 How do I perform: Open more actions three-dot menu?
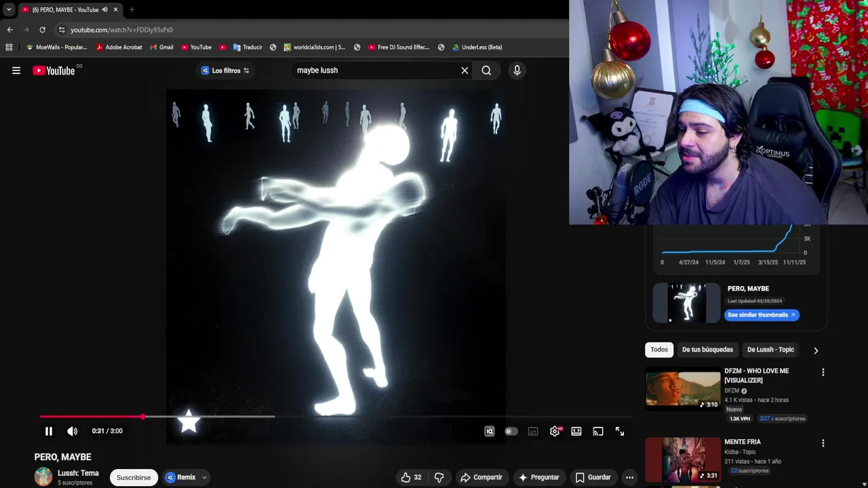click(x=629, y=477)
